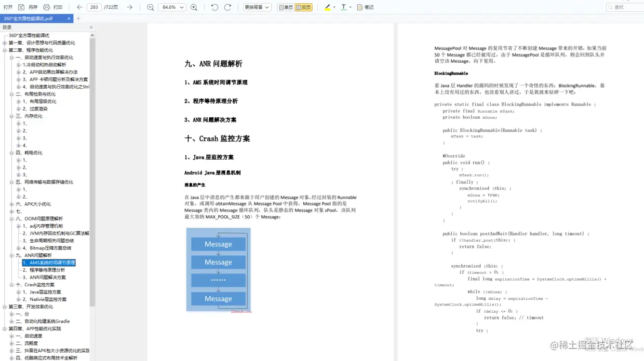This screenshot has width=644, height=361.
Task: Go to previous page with left arrow
Action: point(79,7)
